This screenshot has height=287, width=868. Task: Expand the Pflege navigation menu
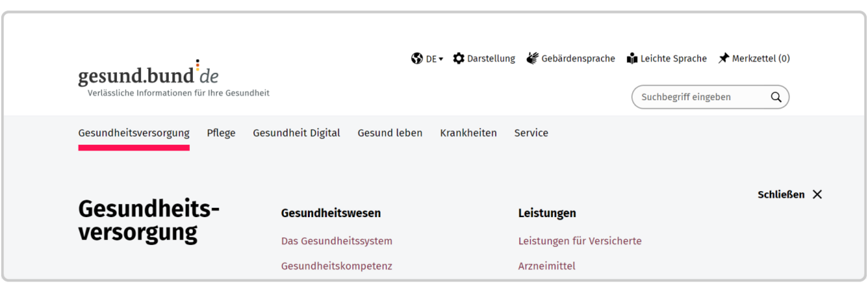(x=221, y=133)
